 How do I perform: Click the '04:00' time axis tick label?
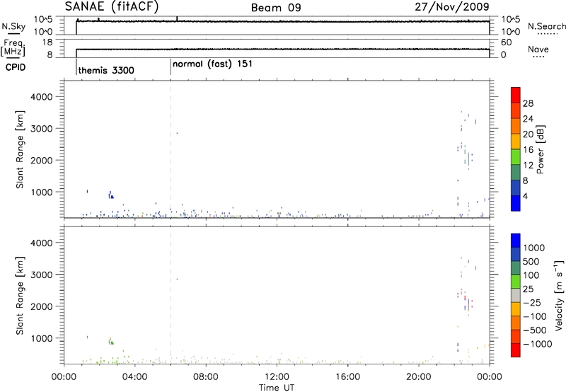135,377
